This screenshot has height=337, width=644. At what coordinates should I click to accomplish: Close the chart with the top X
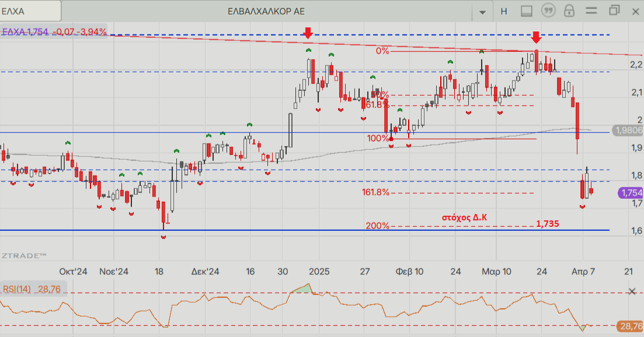tap(635, 12)
